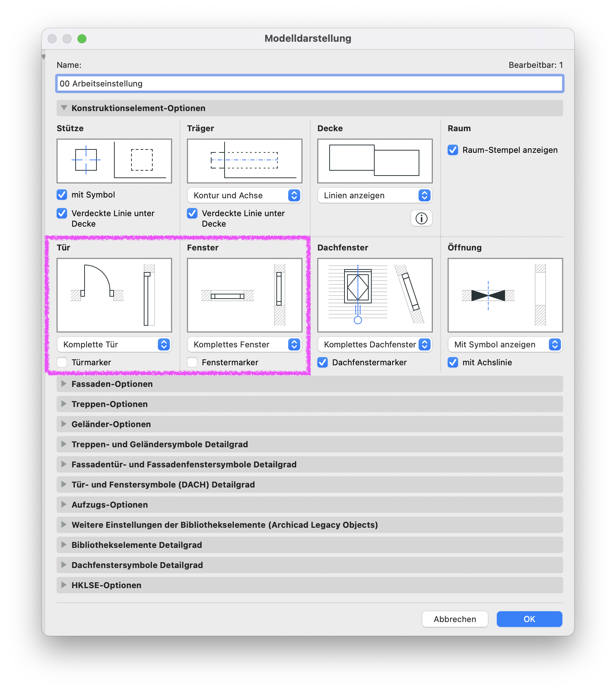Expand 'Fassadentür- und Fassadenfenstersymbole Detailgrad'
Viewport: 616px width, 691px height.
pos(310,464)
